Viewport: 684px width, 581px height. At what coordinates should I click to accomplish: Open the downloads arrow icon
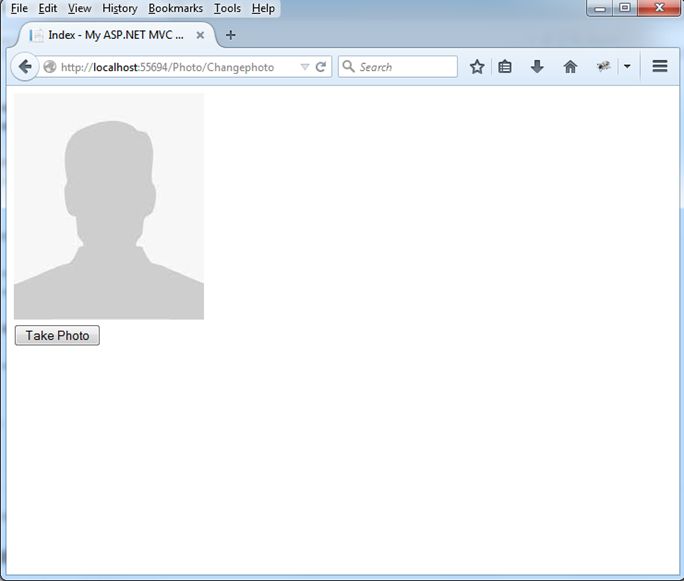(x=537, y=67)
